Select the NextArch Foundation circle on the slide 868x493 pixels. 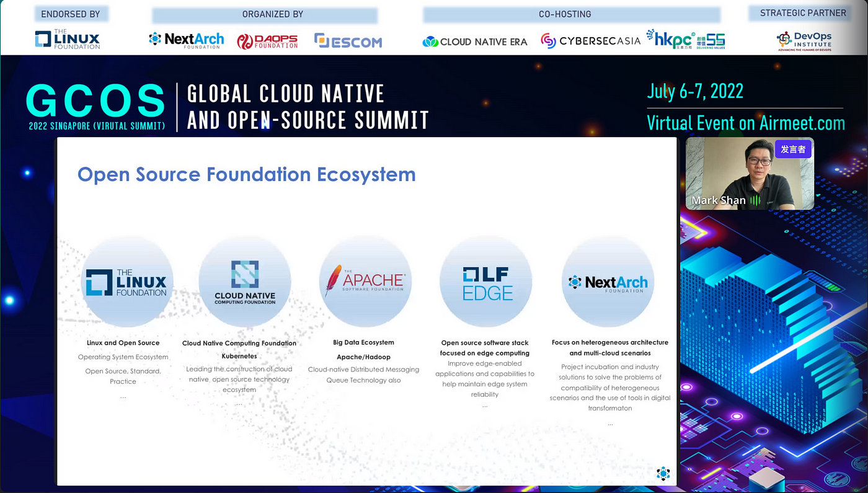click(608, 282)
